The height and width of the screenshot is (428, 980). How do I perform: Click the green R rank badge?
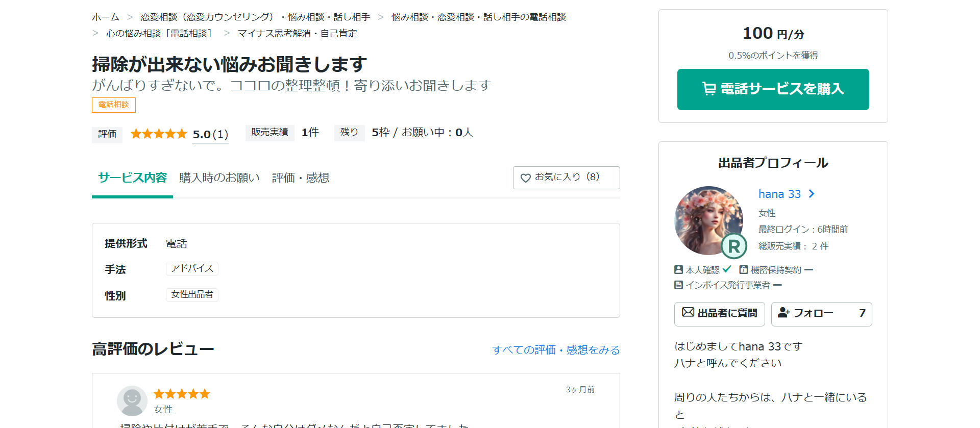[734, 246]
